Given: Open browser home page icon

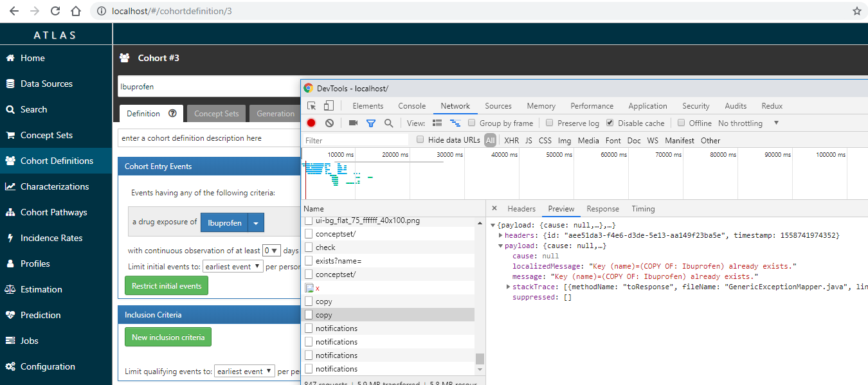Looking at the screenshot, I should pyautogui.click(x=76, y=11).
